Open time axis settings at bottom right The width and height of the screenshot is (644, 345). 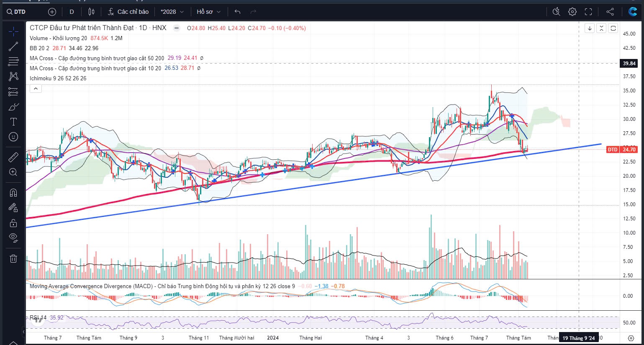[x=631, y=338]
